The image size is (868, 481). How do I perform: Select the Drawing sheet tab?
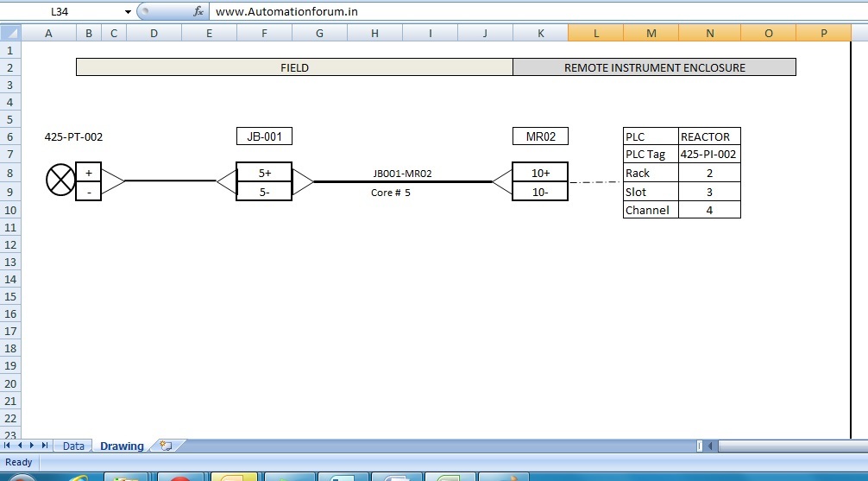pyautogui.click(x=122, y=446)
